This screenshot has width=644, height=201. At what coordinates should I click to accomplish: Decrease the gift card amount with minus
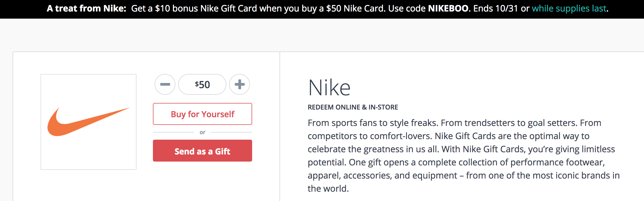tap(165, 84)
